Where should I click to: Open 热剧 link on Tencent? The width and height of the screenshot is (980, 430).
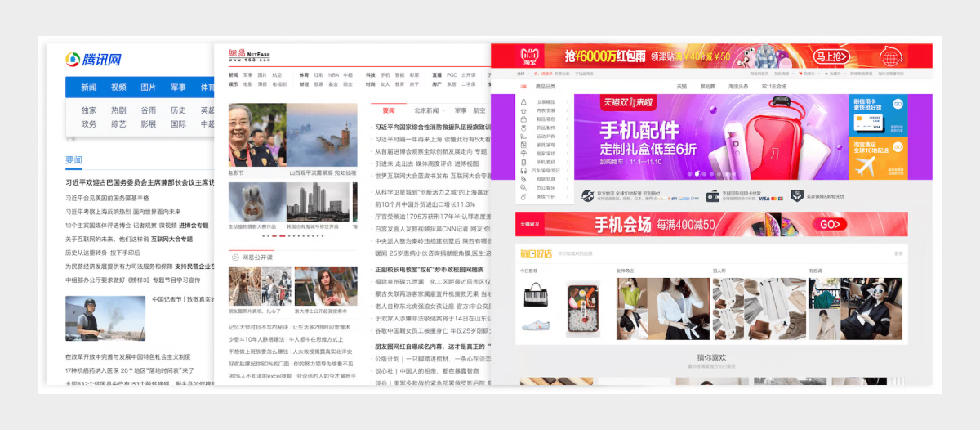[x=118, y=110]
